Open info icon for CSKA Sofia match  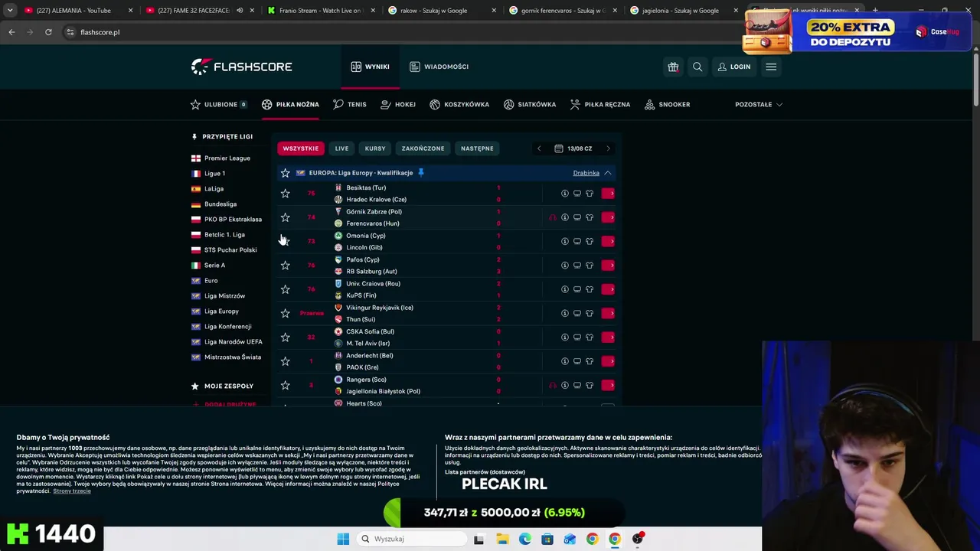[565, 337]
